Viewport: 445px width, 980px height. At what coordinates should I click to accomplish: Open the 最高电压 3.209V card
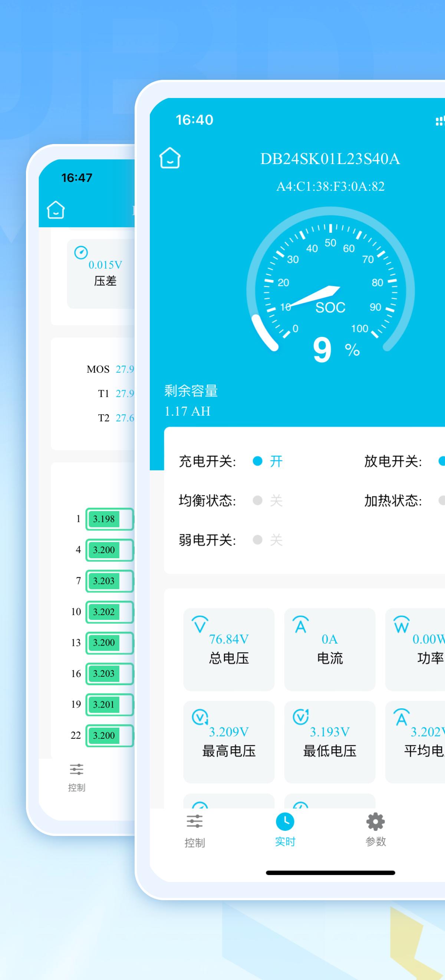pyautogui.click(x=229, y=741)
